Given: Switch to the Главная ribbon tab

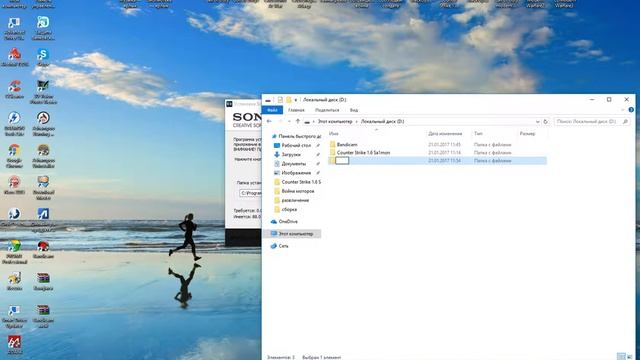Looking at the screenshot, I should [296, 110].
